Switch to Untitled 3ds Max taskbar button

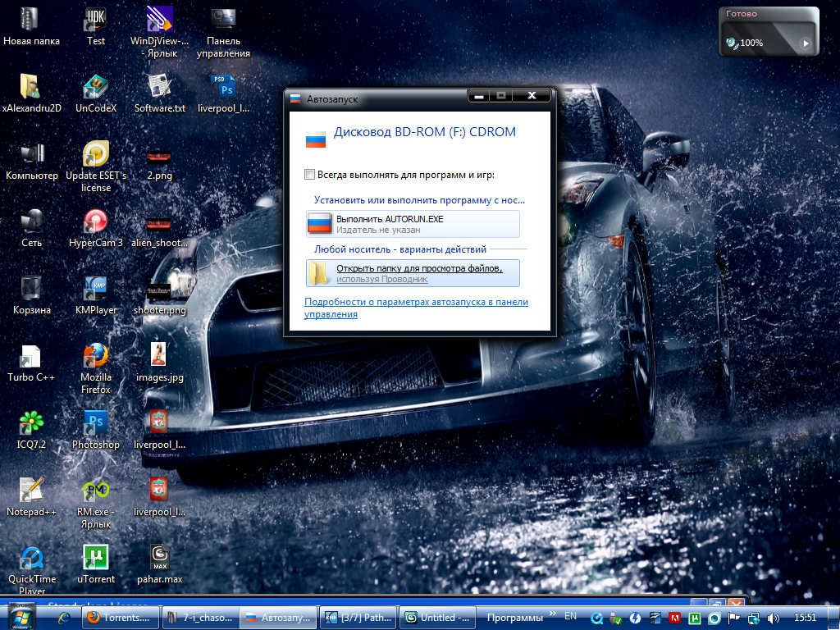pos(438,618)
